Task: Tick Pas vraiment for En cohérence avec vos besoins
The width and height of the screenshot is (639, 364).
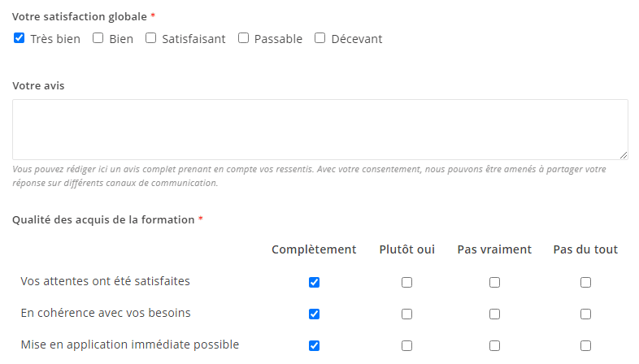Action: 495,314
